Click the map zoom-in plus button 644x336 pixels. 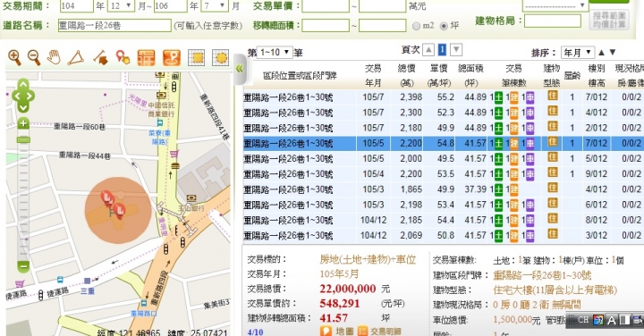coord(23,123)
